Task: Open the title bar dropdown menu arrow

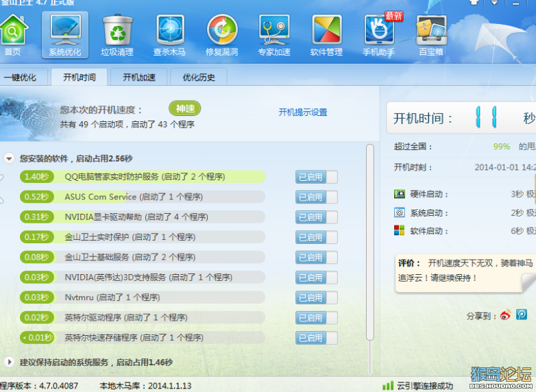Action: 495,2
